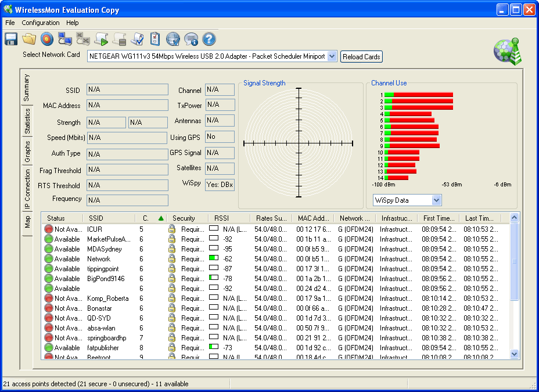This screenshot has height=392, width=539.
Task: Open the Configuration menu
Action: coord(41,23)
